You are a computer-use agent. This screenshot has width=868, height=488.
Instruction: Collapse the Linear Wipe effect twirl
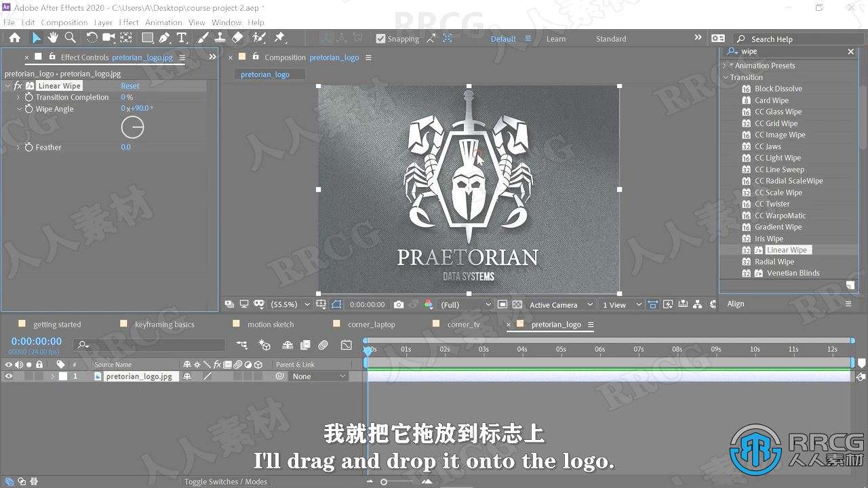pyautogui.click(x=8, y=86)
